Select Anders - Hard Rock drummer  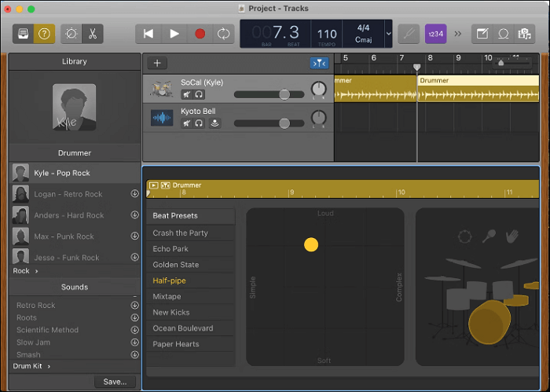point(75,215)
